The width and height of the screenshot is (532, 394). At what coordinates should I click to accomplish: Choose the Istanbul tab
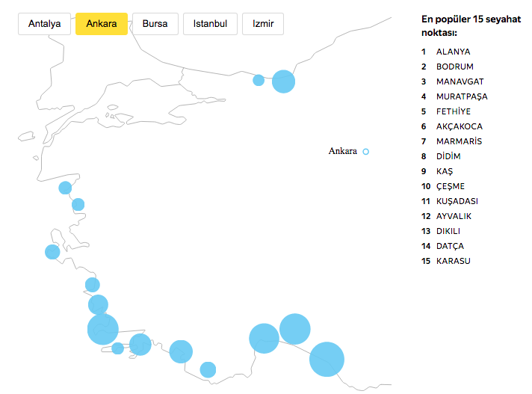point(210,24)
